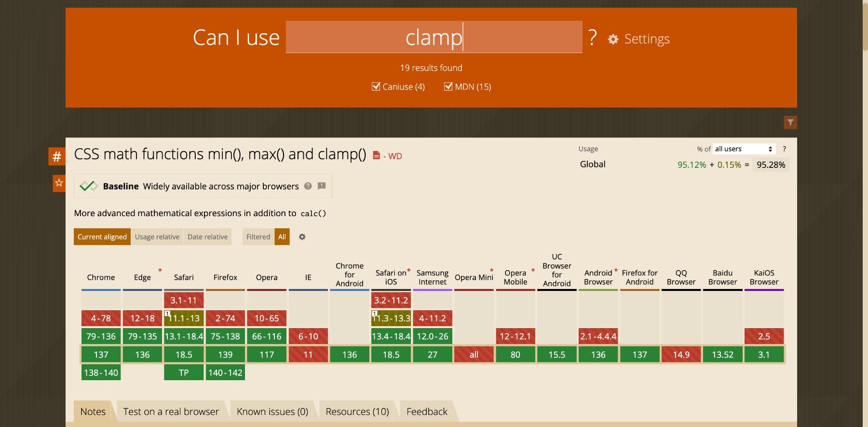Click KaiOS Browser 2.5 cell

pos(764,336)
